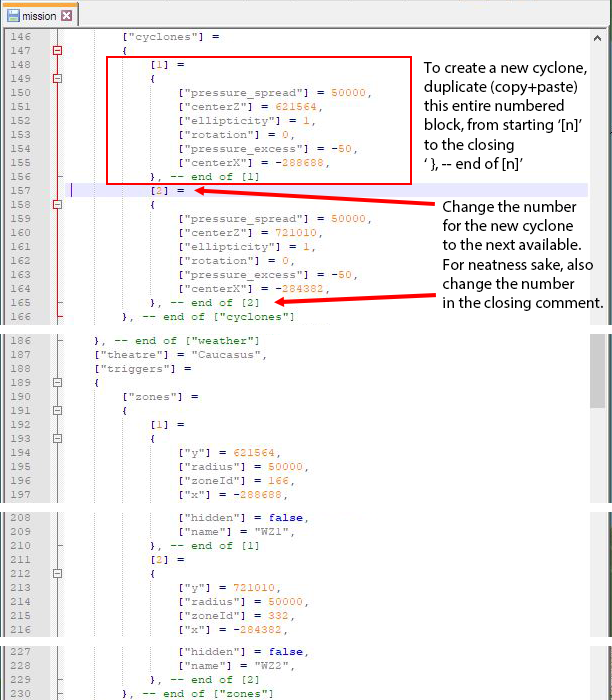Click the ellipticity entry on line 161
The image size is (612, 700).
coord(247,247)
